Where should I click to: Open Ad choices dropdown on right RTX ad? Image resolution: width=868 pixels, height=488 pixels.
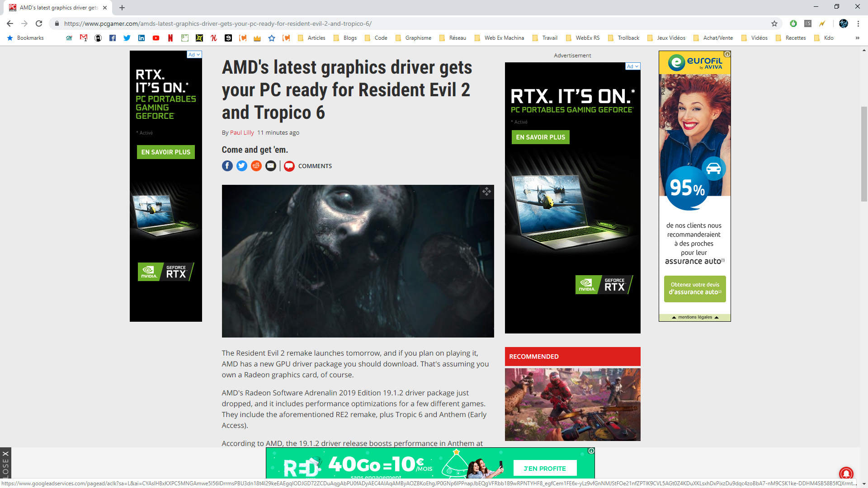[633, 66]
